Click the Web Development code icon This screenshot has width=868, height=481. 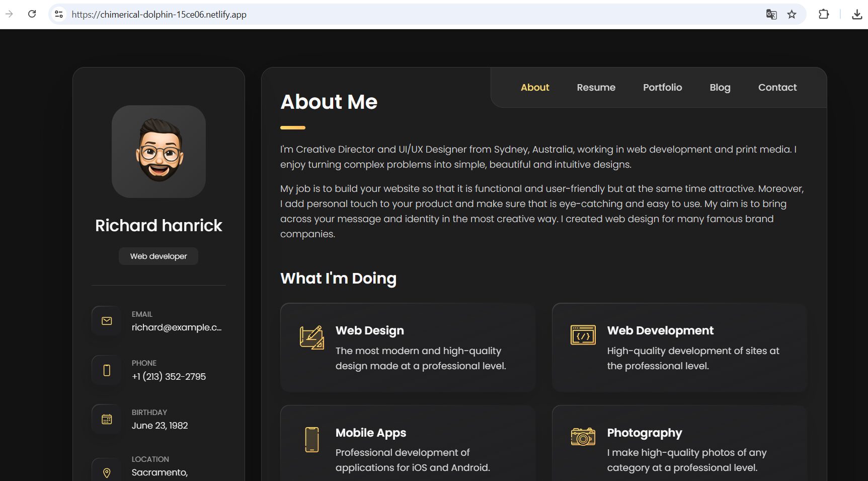(x=583, y=335)
